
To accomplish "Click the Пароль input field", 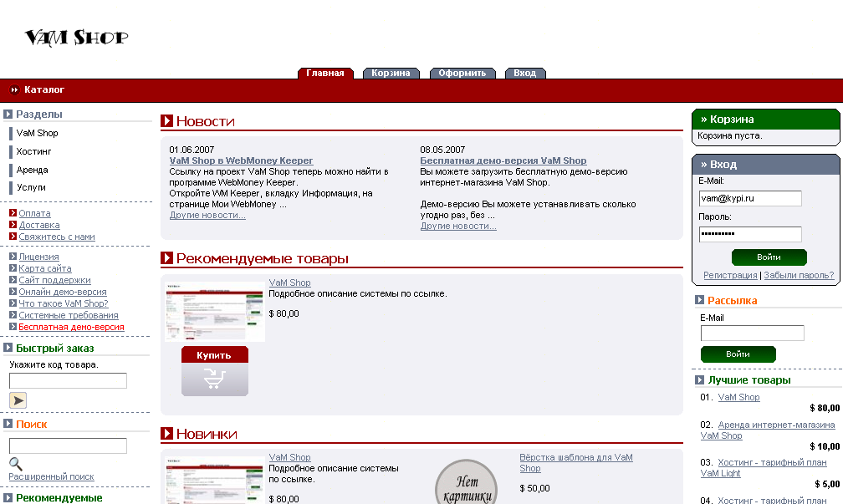I will coord(750,234).
